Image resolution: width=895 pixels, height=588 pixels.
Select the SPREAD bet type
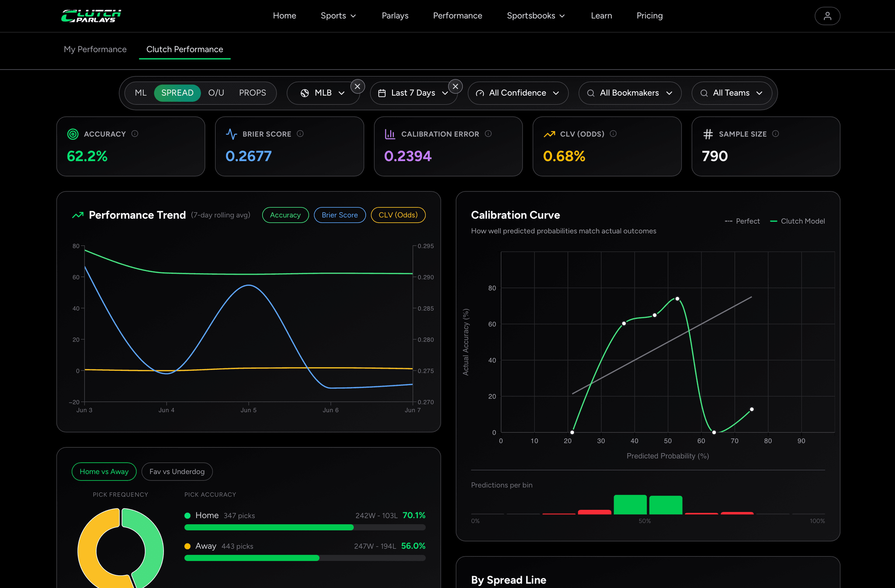click(x=177, y=93)
